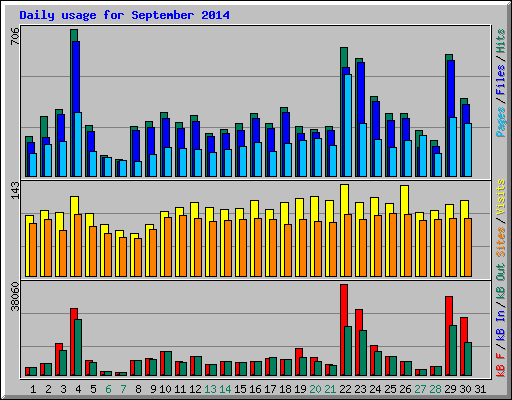
Task: Click the orange Sites bar for day 4
Action: pos(78,245)
